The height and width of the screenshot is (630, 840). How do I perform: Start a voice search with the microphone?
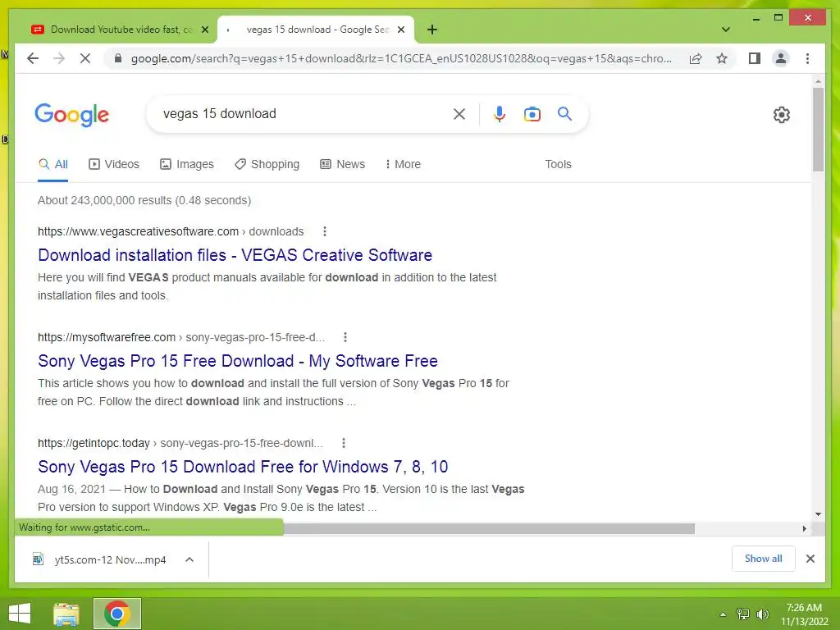click(500, 113)
